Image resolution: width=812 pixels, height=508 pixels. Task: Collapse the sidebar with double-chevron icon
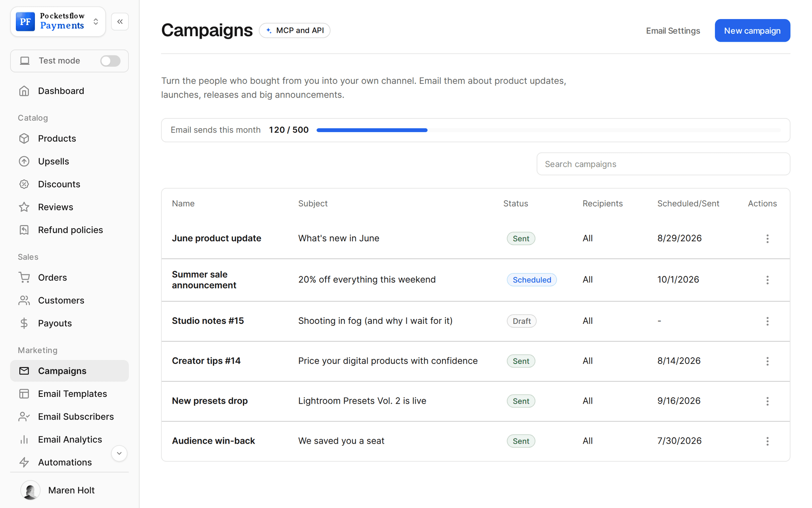click(120, 21)
